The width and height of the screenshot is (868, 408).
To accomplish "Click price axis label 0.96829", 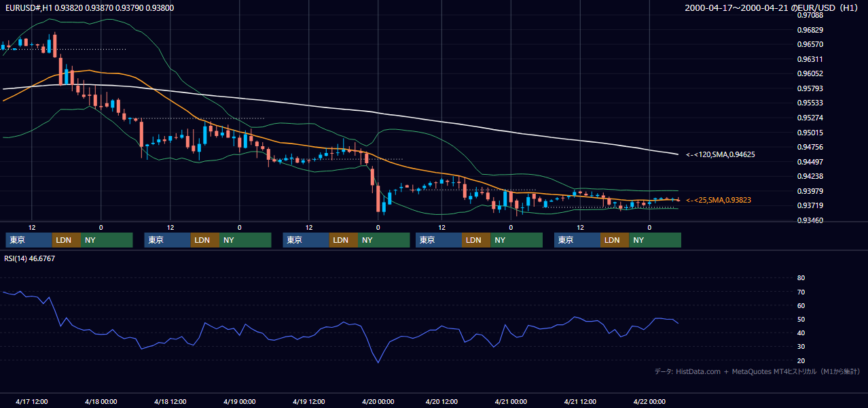I will pyautogui.click(x=810, y=30).
